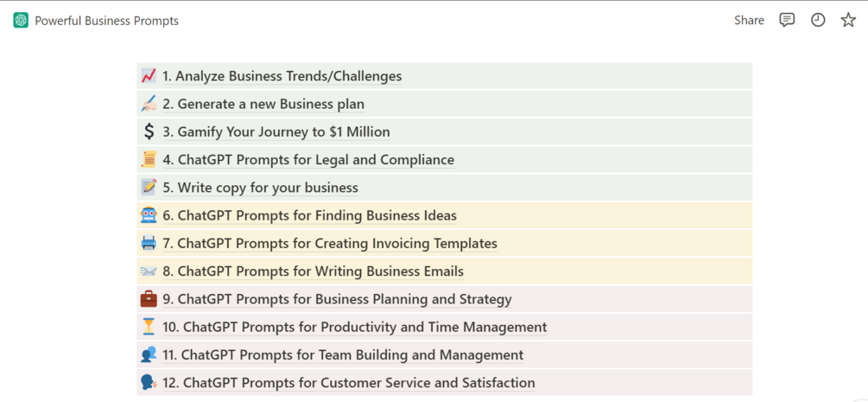Click the robot emoji beside Finding Business Ideas
The width and height of the screenshot is (868, 402).
pyautogui.click(x=149, y=215)
